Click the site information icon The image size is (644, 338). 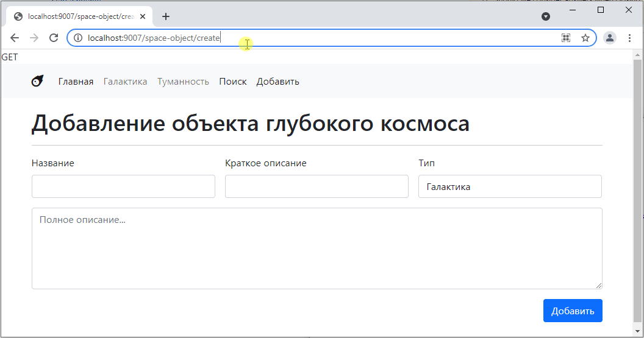click(77, 38)
